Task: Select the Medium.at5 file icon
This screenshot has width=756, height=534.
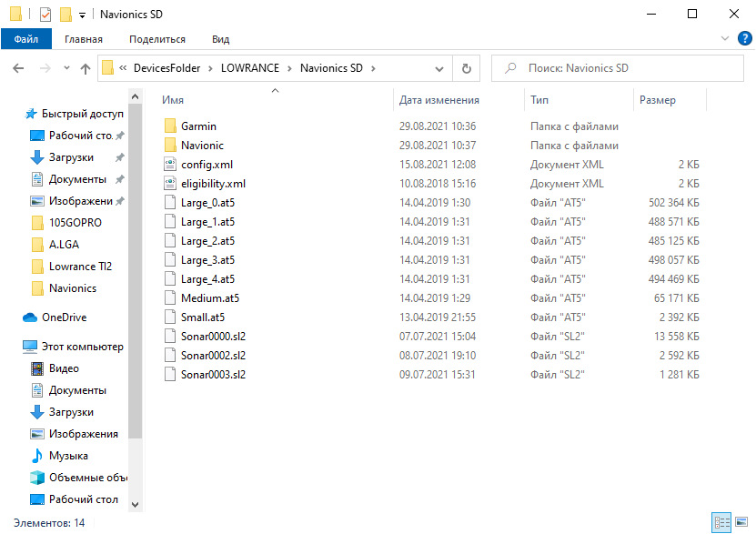Action: coord(170,297)
